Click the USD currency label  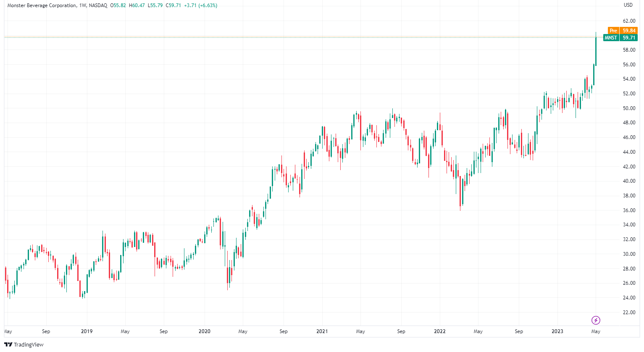pyautogui.click(x=628, y=5)
